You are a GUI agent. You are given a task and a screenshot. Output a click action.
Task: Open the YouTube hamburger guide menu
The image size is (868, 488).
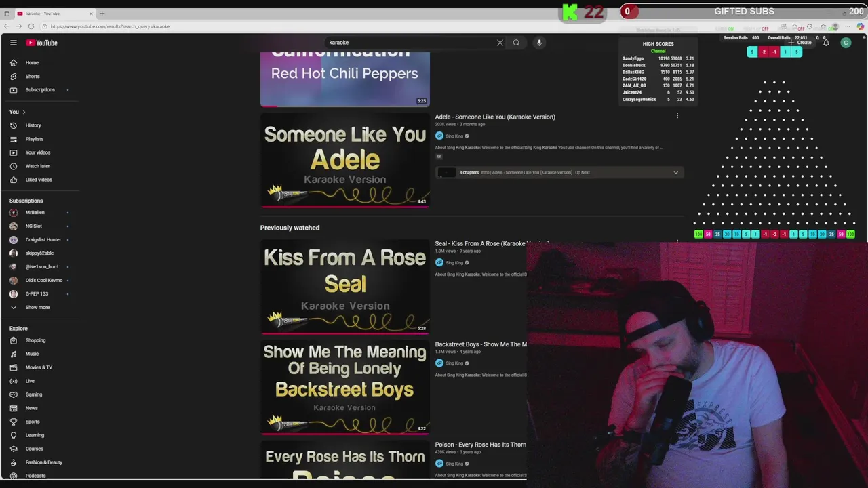coord(13,43)
